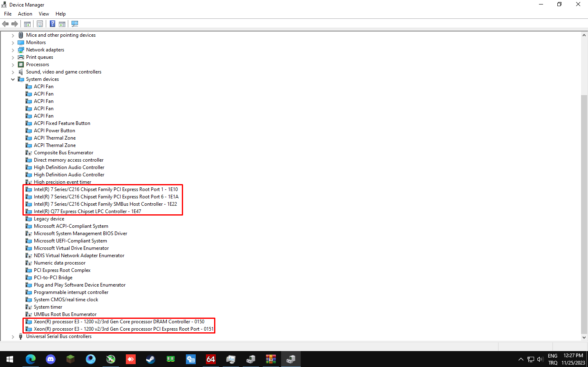Select the Legacy device entry
Image resolution: width=588 pixels, height=367 pixels.
pyautogui.click(x=49, y=219)
